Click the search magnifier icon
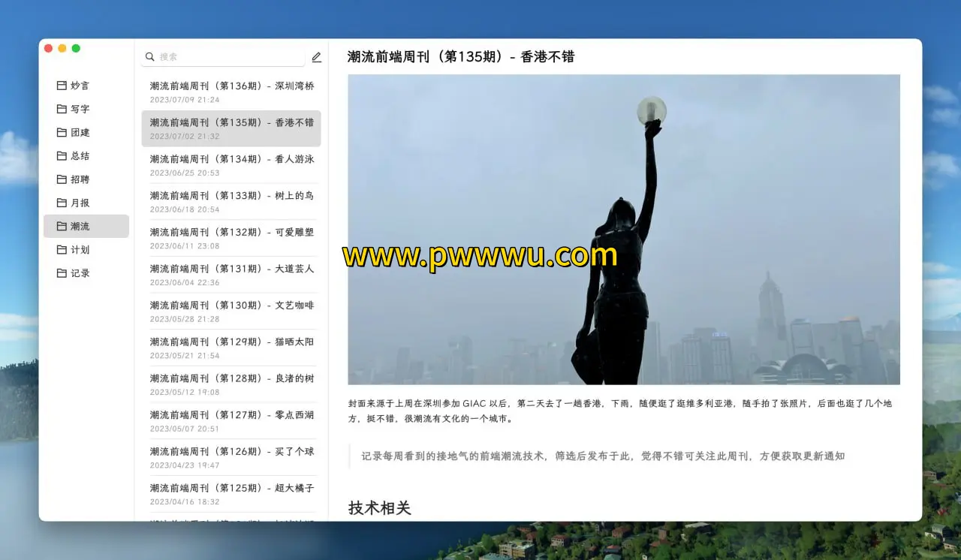Image resolution: width=961 pixels, height=560 pixels. (150, 57)
